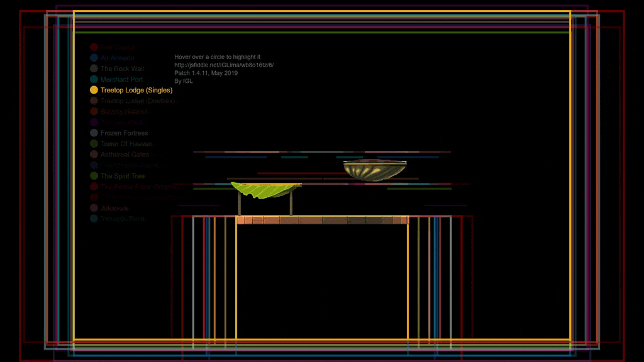Click the yellow Treetop Lodge (Singles) circle
The width and height of the screenshot is (644, 362).
click(x=94, y=90)
